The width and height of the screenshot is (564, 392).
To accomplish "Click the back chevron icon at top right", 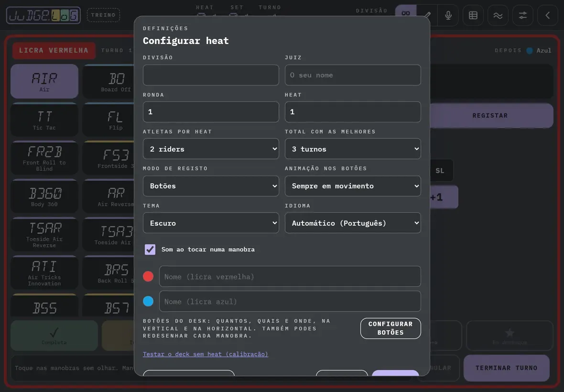I will 547,15.
